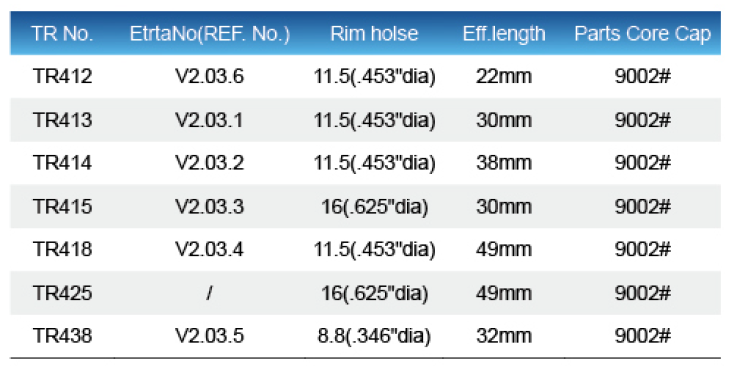
Task: Select the Eff.length column header
Action: point(504,34)
